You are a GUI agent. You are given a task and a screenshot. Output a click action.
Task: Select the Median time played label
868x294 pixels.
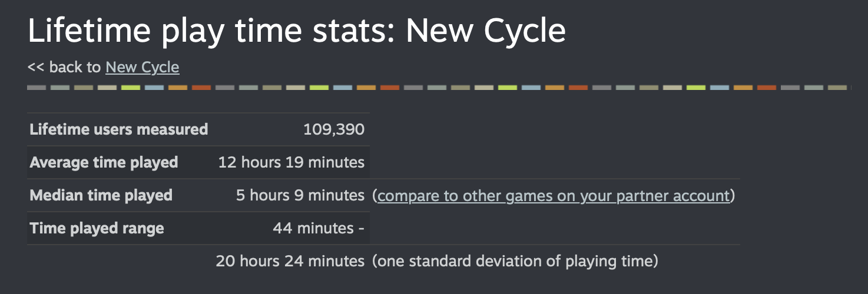pos(101,195)
